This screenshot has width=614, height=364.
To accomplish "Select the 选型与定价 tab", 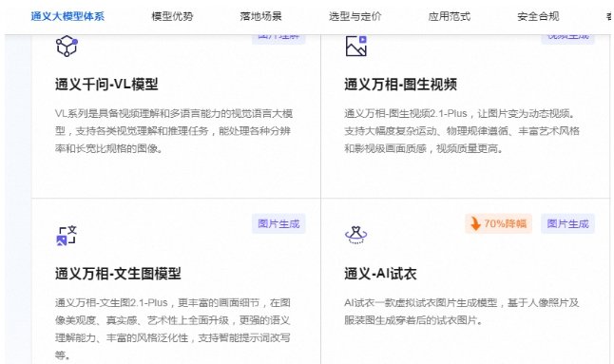I will pos(355,16).
